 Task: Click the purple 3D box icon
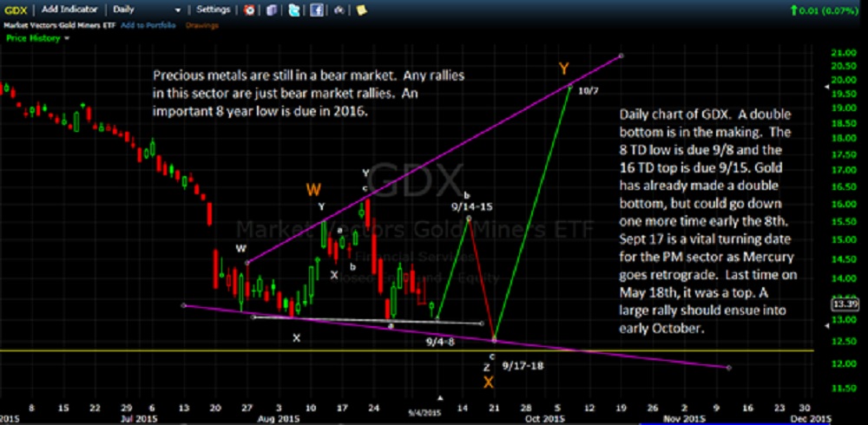272,10
